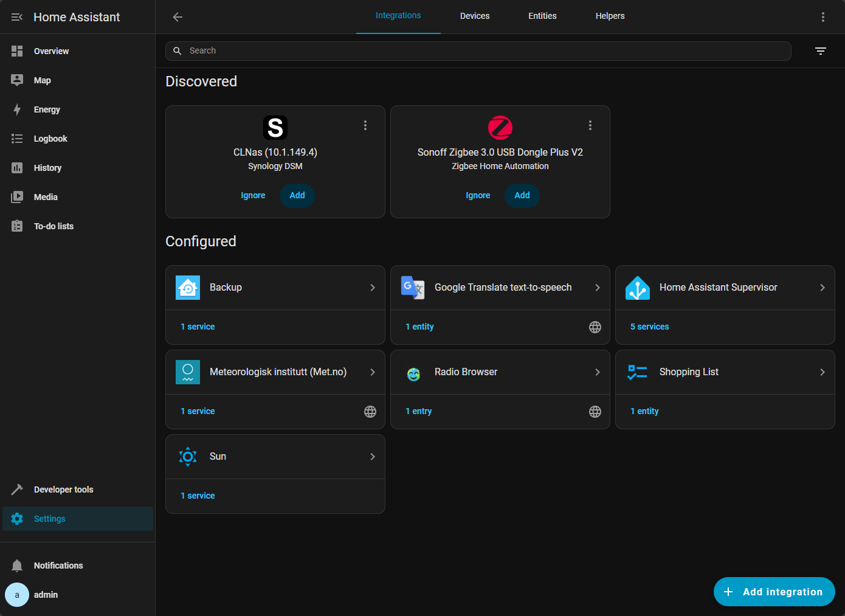
Task: Switch to the Helpers tab
Action: coord(610,16)
